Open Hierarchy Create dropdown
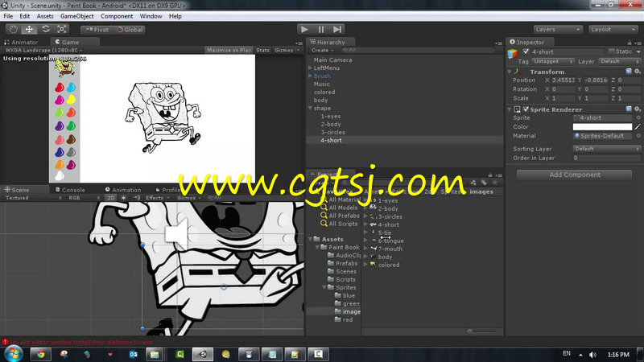Viewport: 644px width, 362px height. (323, 50)
